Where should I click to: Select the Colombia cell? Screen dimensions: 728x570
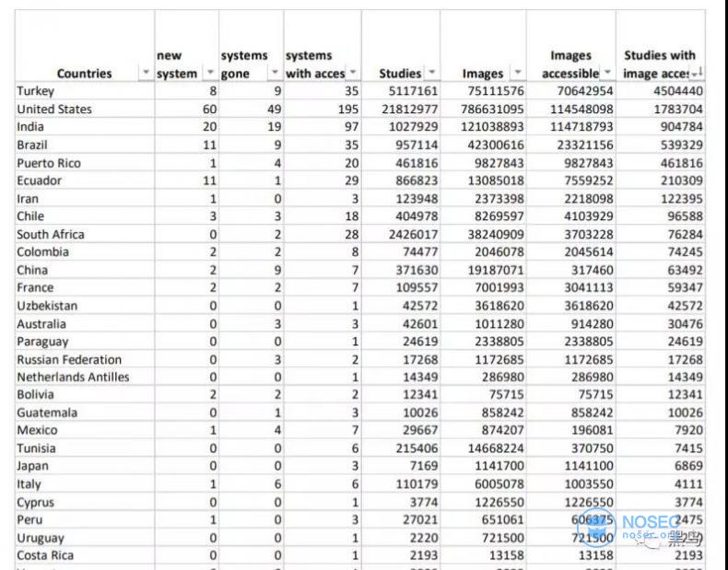85,251
